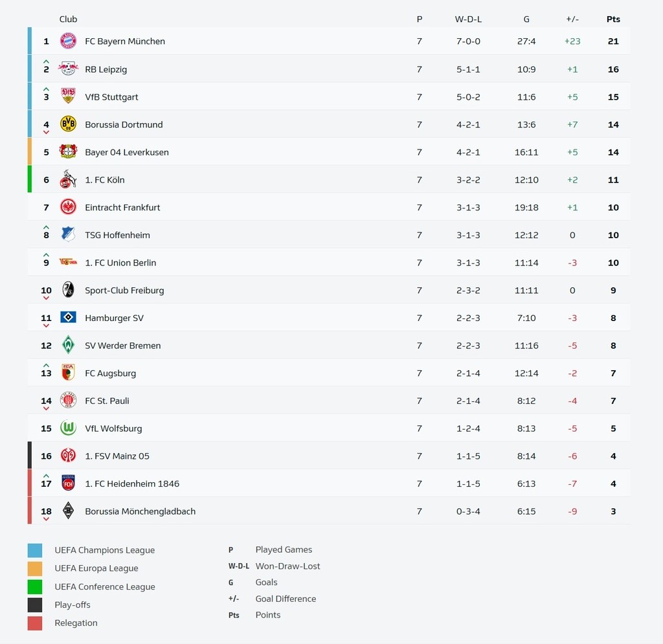663x644 pixels.
Task: Click the W-D-L column header
Action: (x=468, y=19)
